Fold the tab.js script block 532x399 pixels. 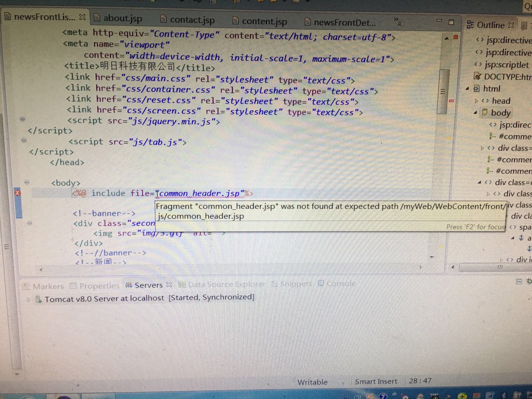point(24,140)
